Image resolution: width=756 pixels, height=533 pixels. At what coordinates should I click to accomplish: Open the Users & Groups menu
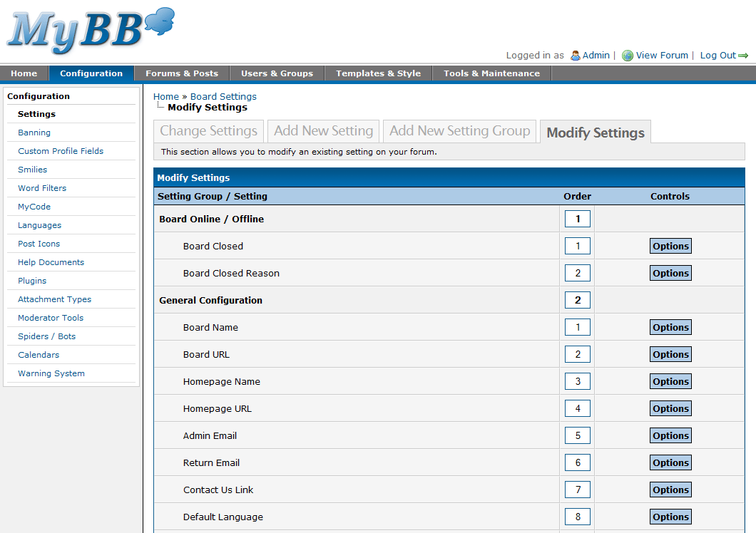(277, 73)
